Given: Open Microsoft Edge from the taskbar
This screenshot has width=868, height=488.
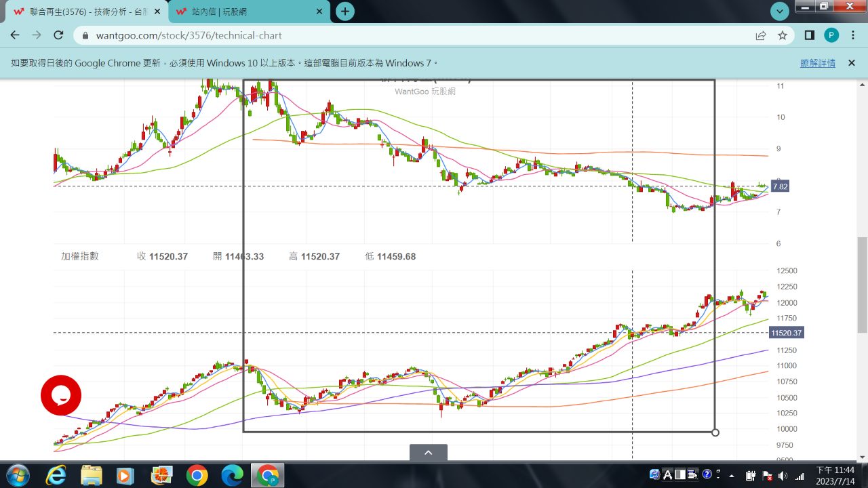Looking at the screenshot, I should (232, 475).
